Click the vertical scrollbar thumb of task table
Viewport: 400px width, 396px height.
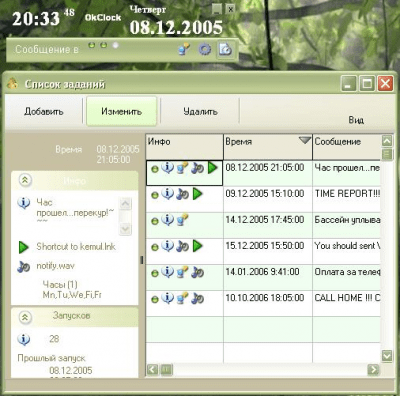pyautogui.click(x=387, y=154)
